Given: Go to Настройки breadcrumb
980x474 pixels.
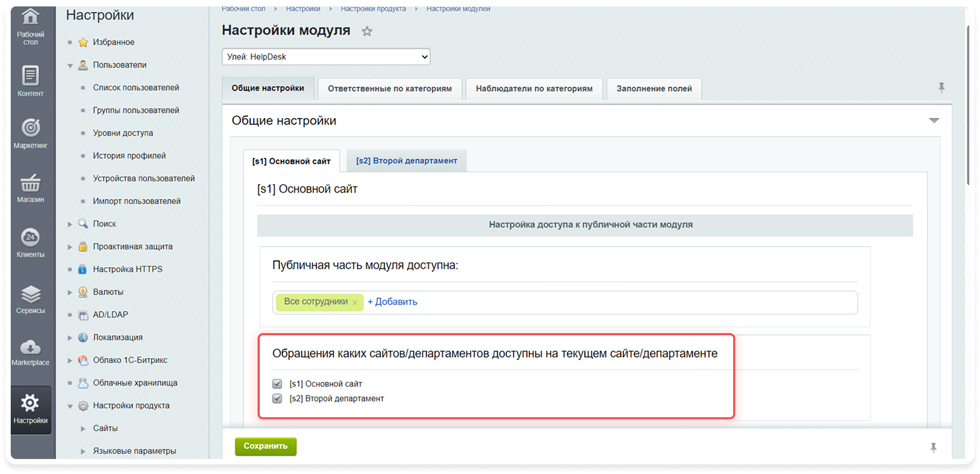Looking at the screenshot, I should click(x=303, y=9).
